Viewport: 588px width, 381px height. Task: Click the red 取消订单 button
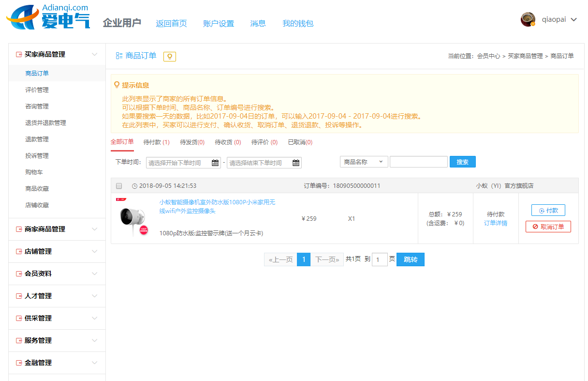click(548, 227)
